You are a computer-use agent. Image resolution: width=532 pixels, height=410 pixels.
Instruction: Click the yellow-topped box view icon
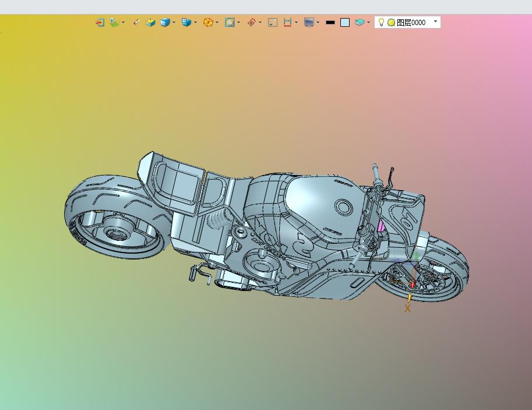click(150, 22)
